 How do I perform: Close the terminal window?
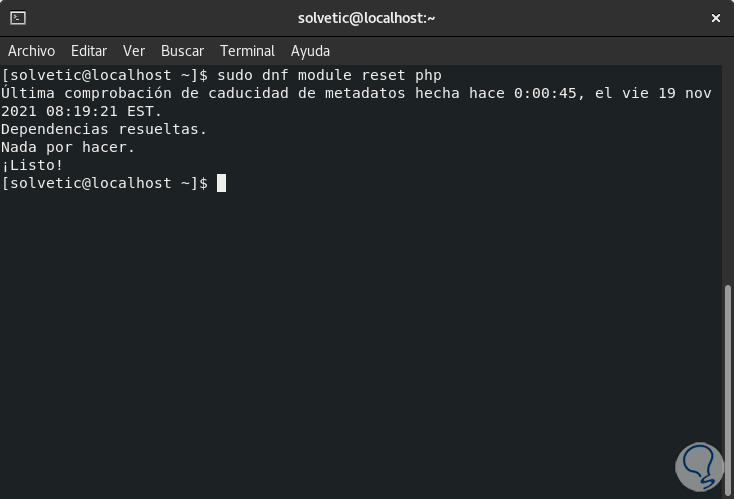point(715,18)
